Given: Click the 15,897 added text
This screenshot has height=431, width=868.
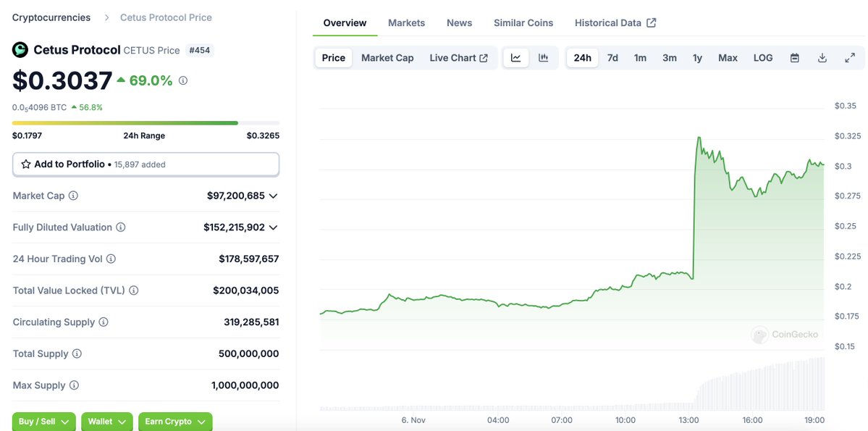Looking at the screenshot, I should [x=140, y=164].
